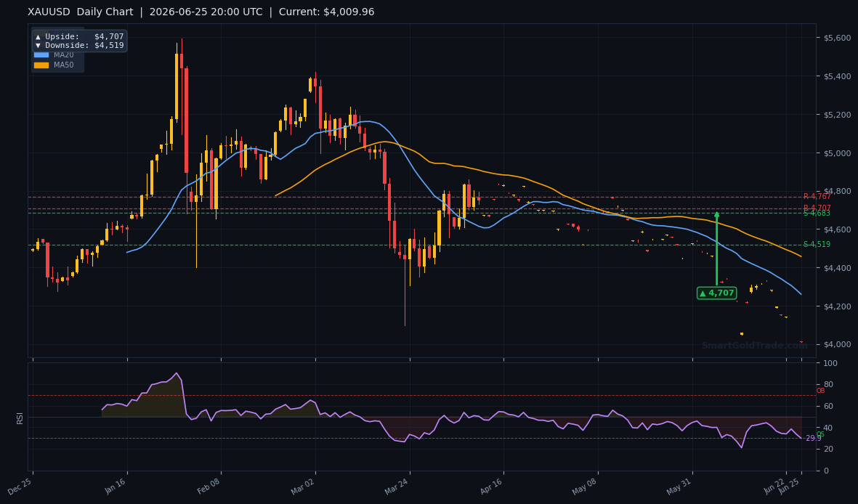Click the green 4,707 target annotation box

[x=717, y=293]
